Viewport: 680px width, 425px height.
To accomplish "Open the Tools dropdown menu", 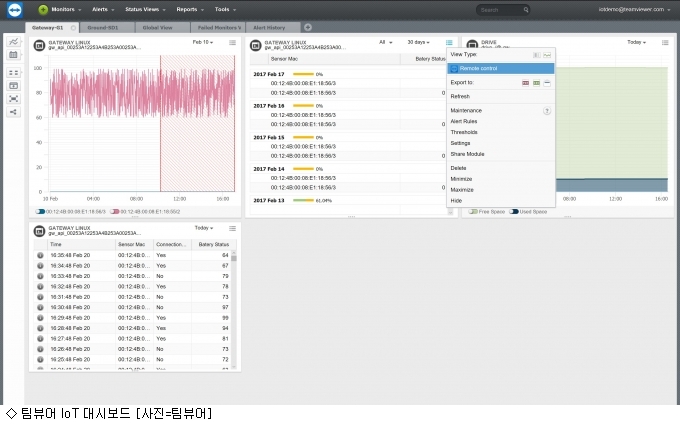I will tap(225, 10).
